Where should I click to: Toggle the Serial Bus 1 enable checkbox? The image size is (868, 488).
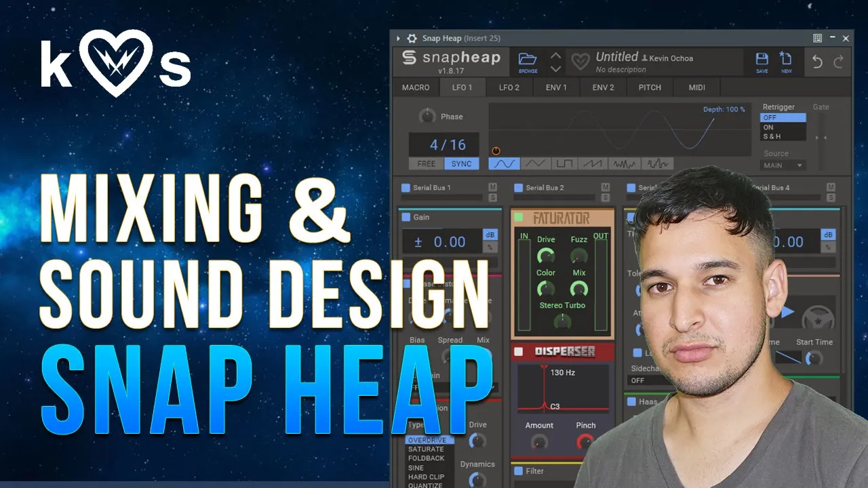click(406, 188)
